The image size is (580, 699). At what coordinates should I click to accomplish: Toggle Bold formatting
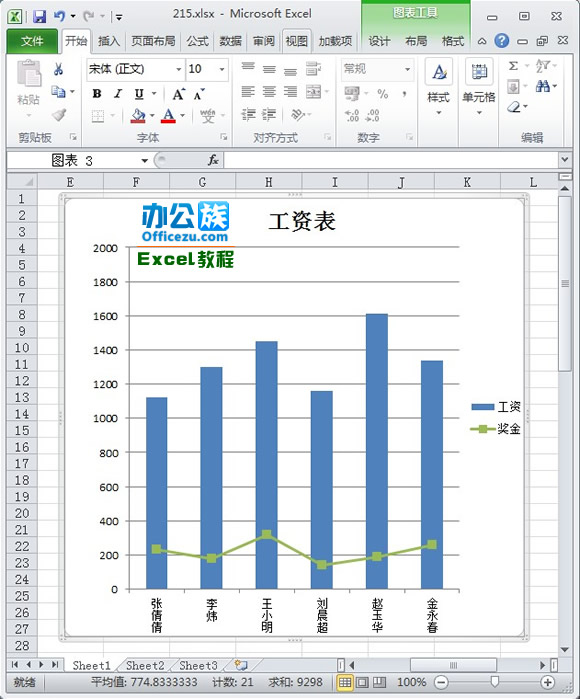(97, 94)
